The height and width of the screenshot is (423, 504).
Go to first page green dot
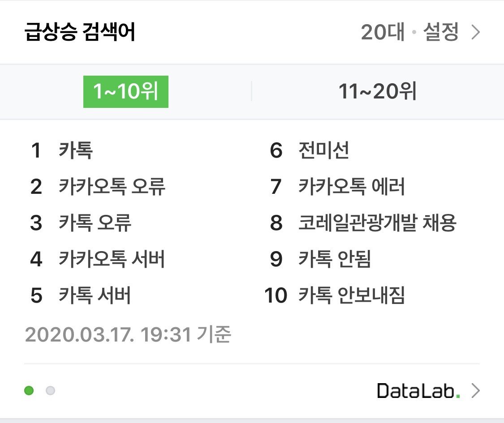coord(29,391)
